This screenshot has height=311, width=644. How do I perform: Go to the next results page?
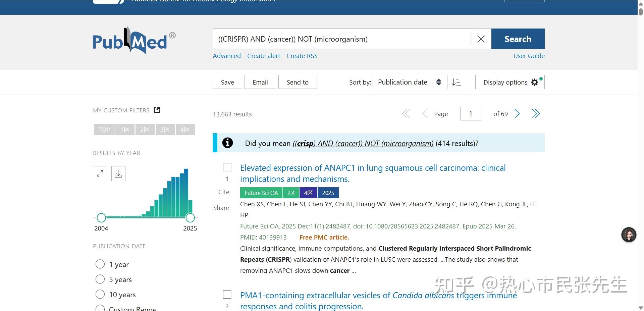coord(518,114)
